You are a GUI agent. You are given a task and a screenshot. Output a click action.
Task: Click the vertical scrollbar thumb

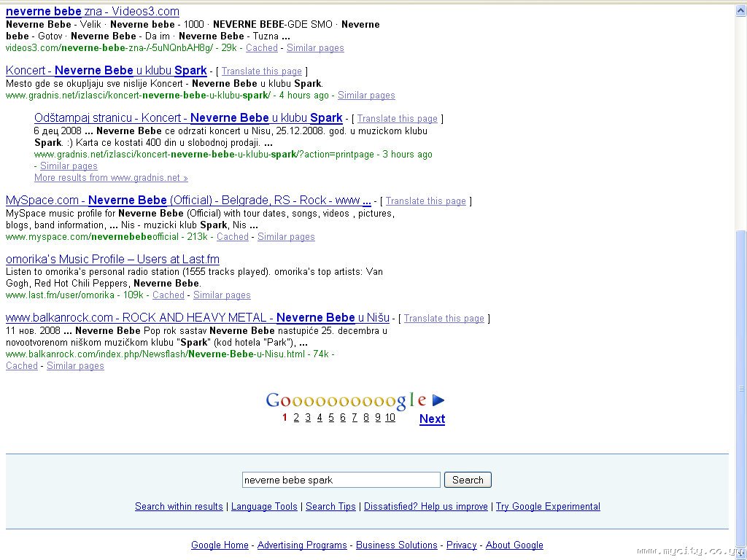click(x=741, y=388)
